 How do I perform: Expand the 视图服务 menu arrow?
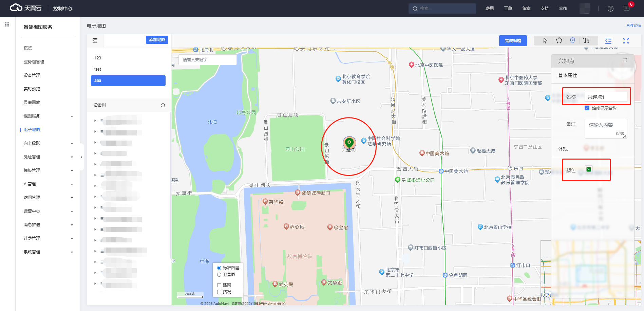(x=72, y=116)
